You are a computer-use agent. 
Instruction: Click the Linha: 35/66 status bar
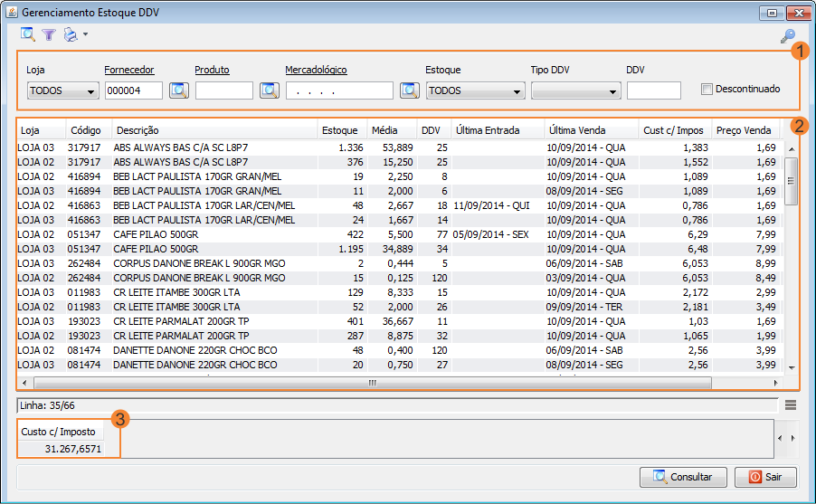click(397, 405)
